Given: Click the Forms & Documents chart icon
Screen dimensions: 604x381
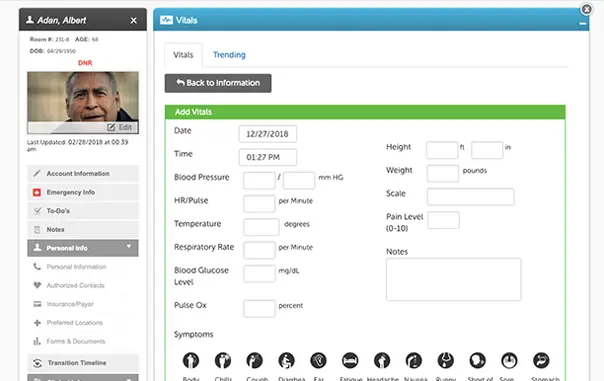Looking at the screenshot, I should coord(37,341).
